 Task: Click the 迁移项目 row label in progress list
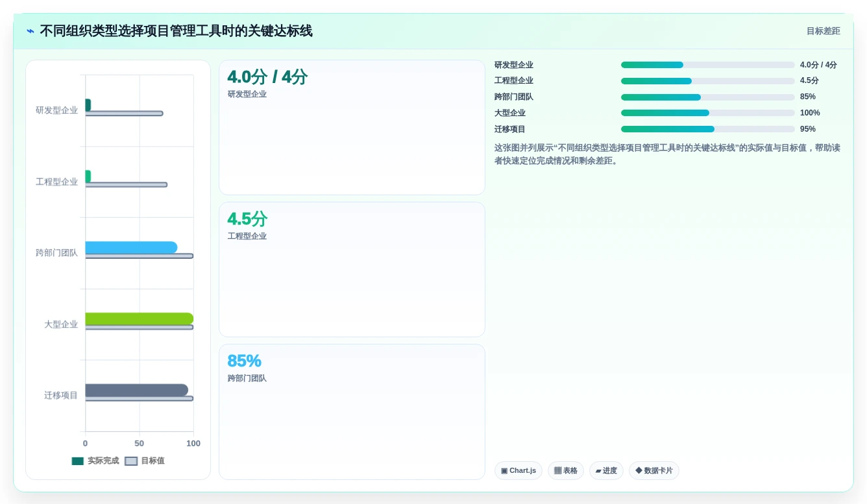click(x=510, y=129)
